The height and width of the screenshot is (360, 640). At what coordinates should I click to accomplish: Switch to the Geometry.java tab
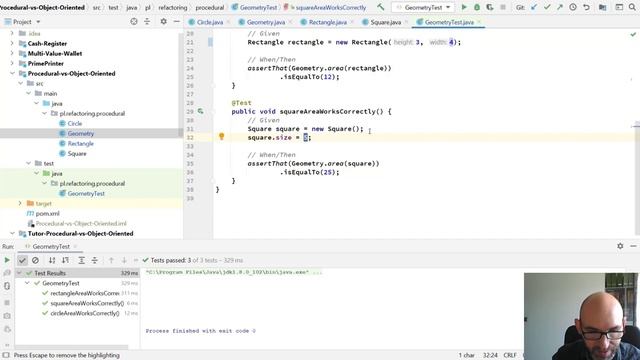click(x=265, y=22)
